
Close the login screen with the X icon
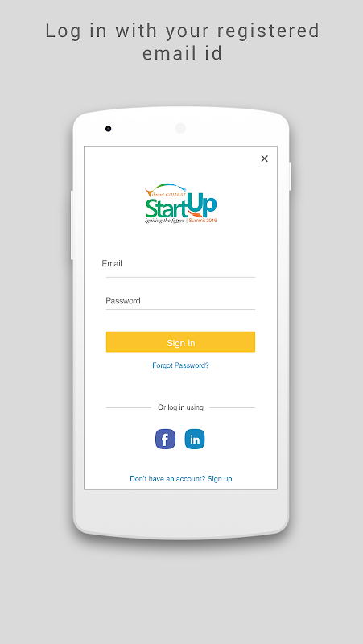pyautogui.click(x=265, y=159)
